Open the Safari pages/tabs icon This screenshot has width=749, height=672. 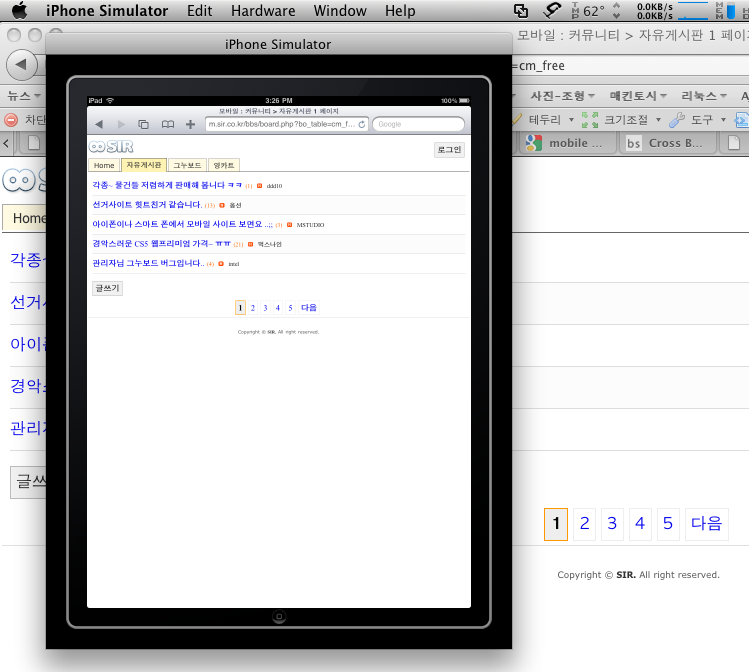(144, 125)
